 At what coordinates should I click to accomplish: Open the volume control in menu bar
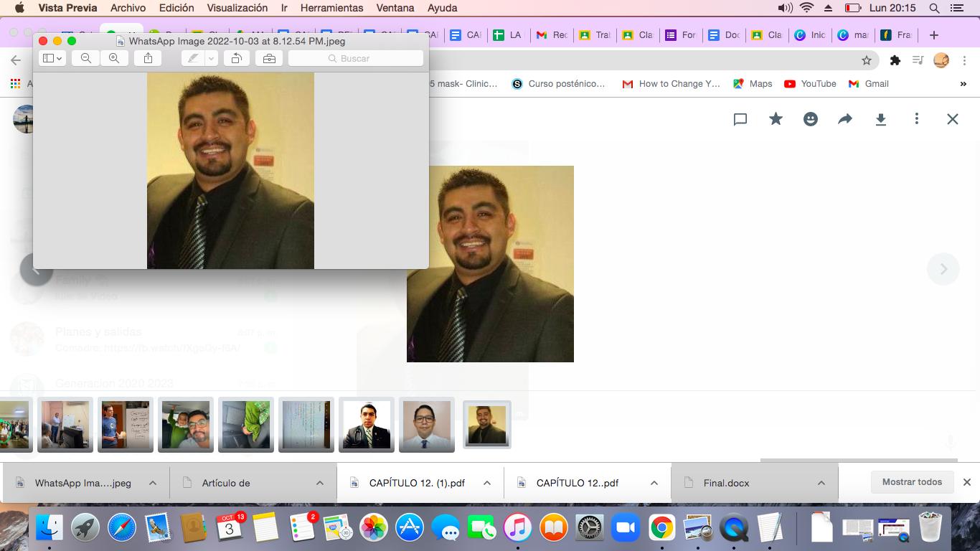[785, 8]
